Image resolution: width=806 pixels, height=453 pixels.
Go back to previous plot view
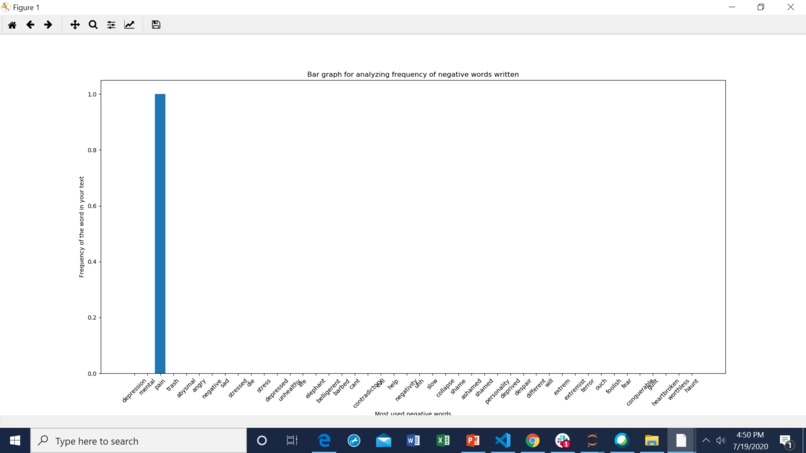30,25
